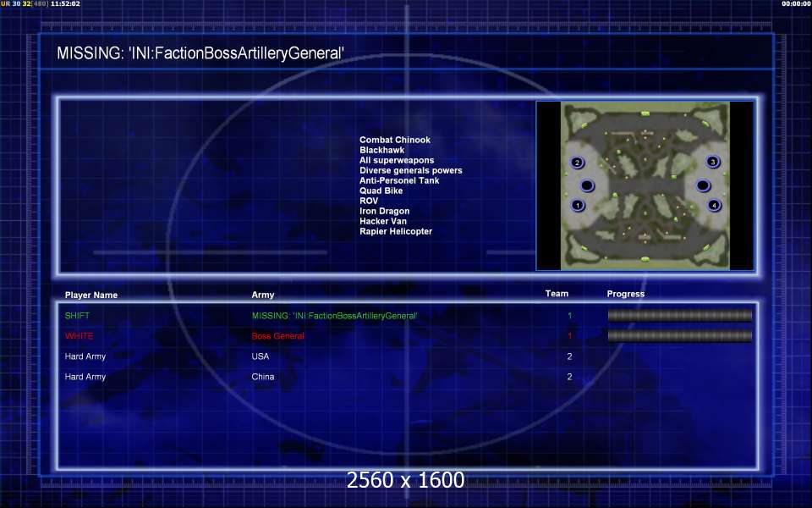Click the Boss General army entry

click(x=277, y=336)
